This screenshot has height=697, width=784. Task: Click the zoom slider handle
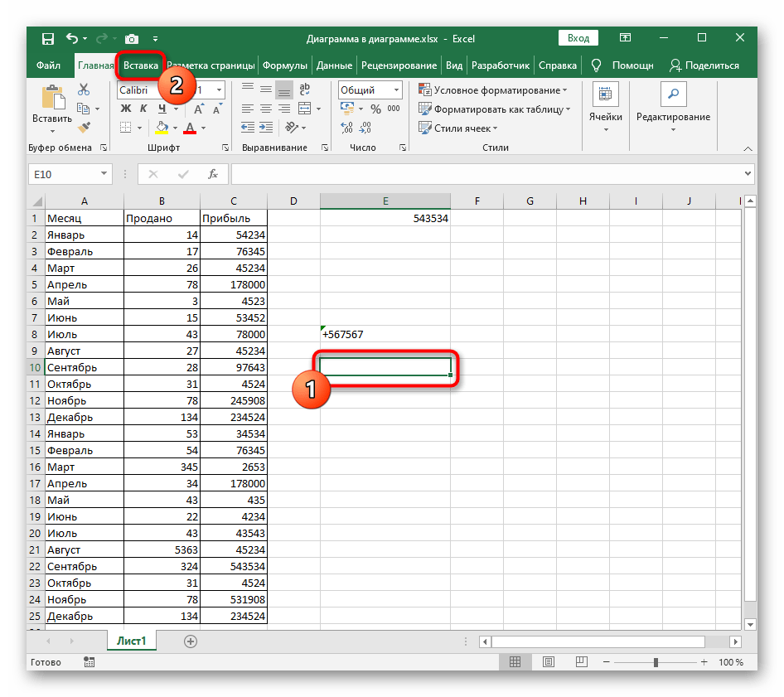[x=656, y=662]
